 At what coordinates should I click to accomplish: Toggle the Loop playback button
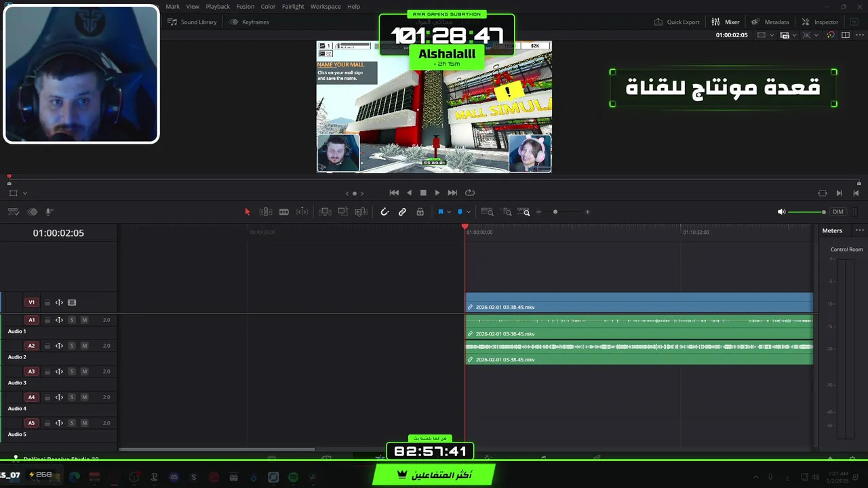coord(470,193)
